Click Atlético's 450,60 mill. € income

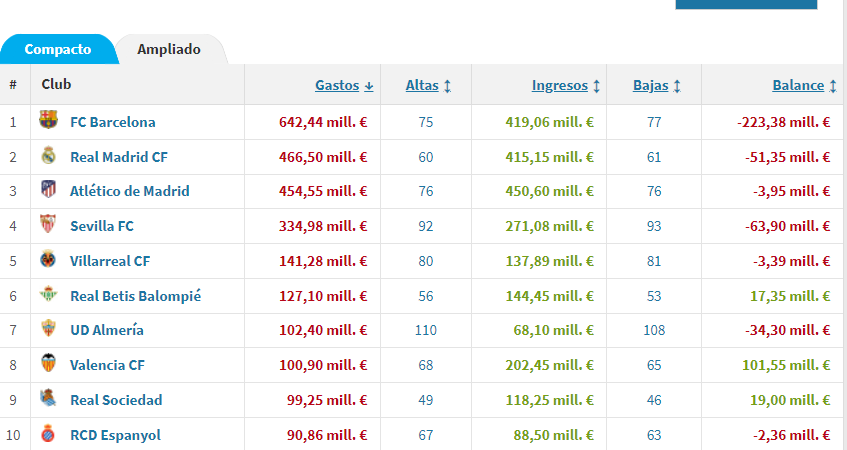[x=549, y=191]
